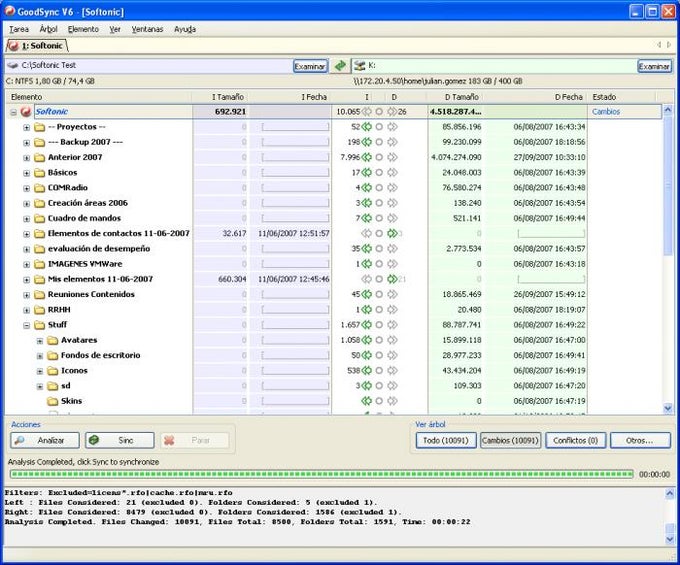Click the left-arrow sync icon in Stuff row
Viewport: 680px width, 565px height.
tap(367, 325)
